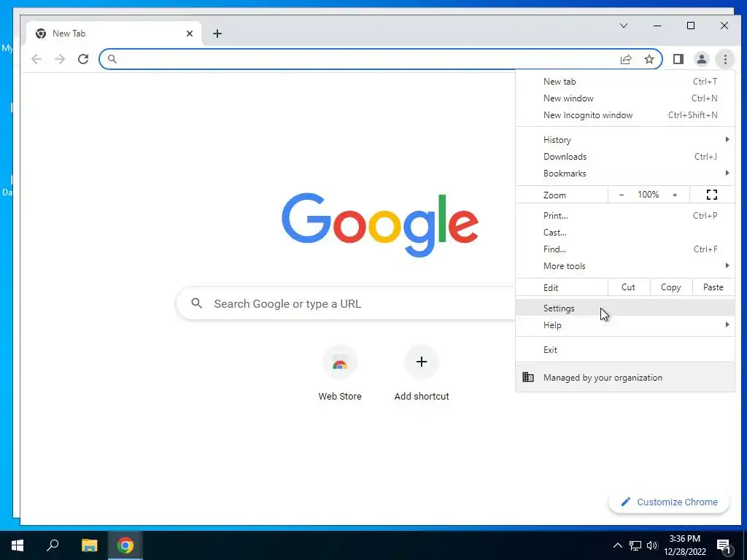Choose Exit from the menu
The height and width of the screenshot is (560, 747).
(x=625, y=349)
